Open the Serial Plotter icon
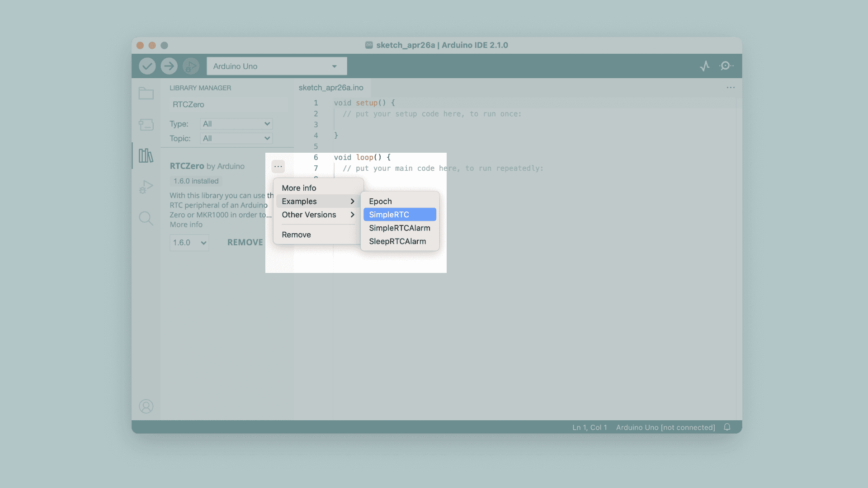Screen dimensions: 868x488 point(704,66)
